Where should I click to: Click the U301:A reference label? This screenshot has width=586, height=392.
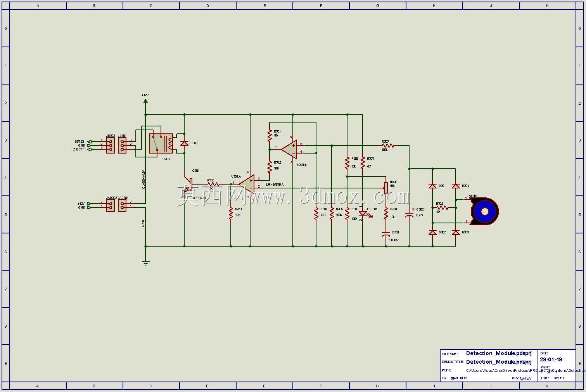pyautogui.click(x=236, y=176)
